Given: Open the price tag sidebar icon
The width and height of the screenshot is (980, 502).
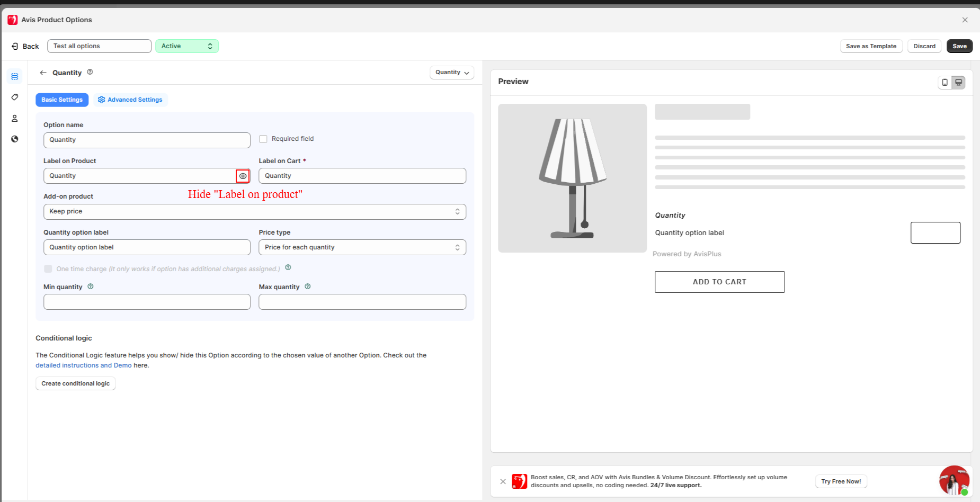Looking at the screenshot, I should [x=15, y=97].
